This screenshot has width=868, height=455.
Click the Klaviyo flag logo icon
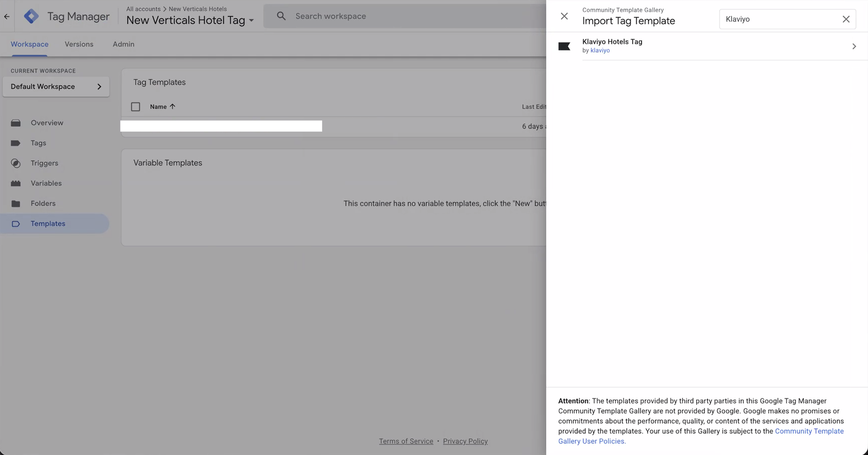point(564,46)
